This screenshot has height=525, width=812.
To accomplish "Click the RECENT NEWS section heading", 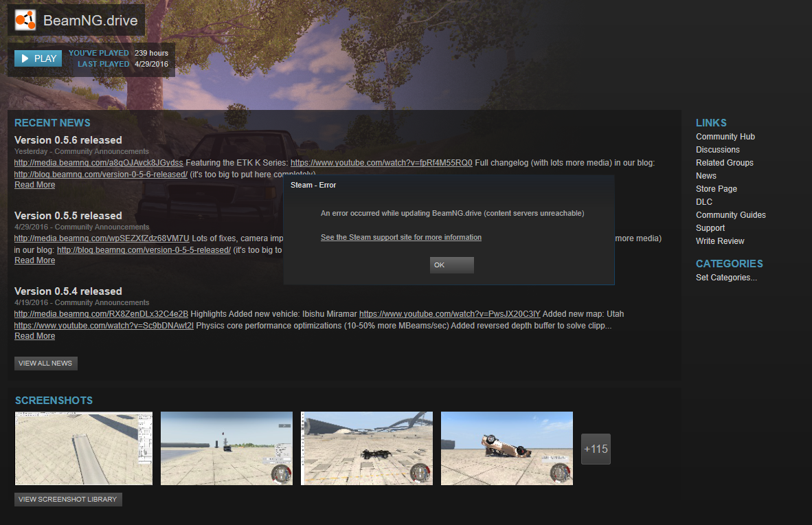I will click(52, 123).
